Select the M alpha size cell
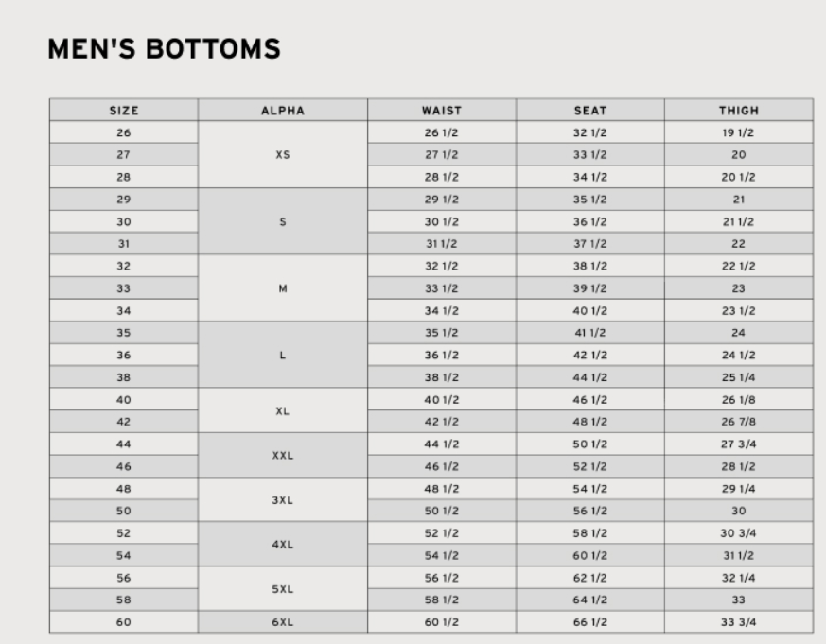The width and height of the screenshot is (826, 644). [282, 288]
